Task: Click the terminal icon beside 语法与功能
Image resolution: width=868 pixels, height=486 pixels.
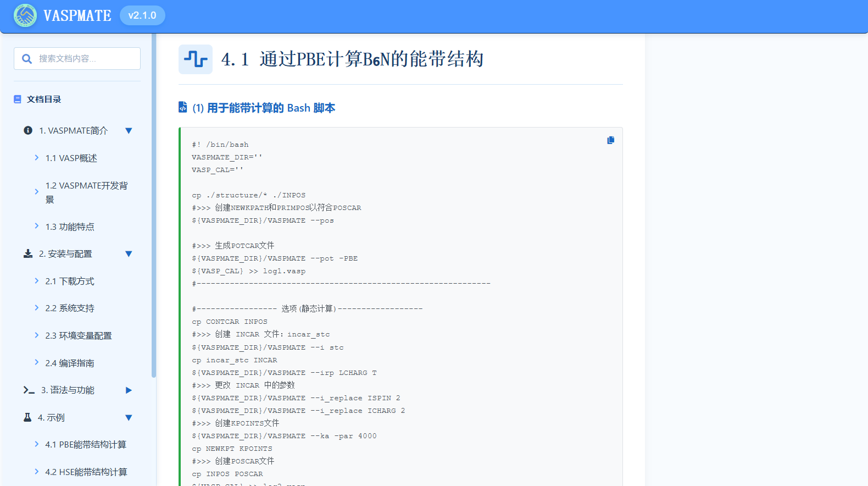Action: (x=29, y=390)
